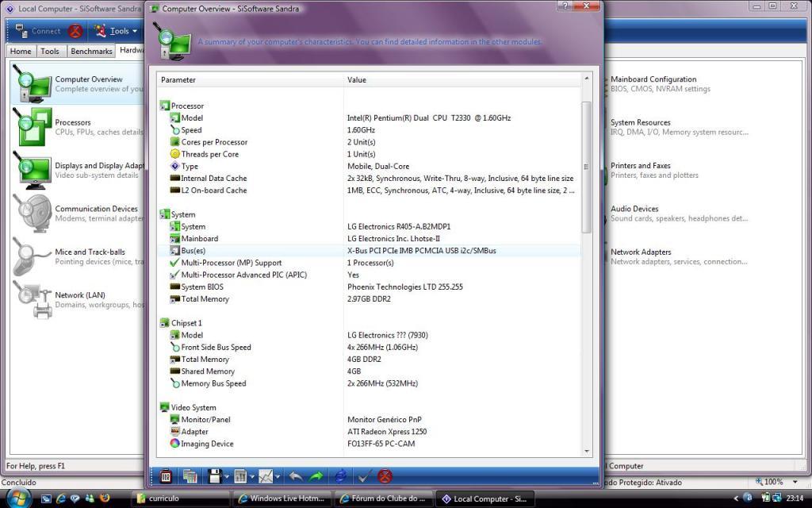The height and width of the screenshot is (508, 812).
Task: Select the Imaging Device row
Action: (370, 444)
